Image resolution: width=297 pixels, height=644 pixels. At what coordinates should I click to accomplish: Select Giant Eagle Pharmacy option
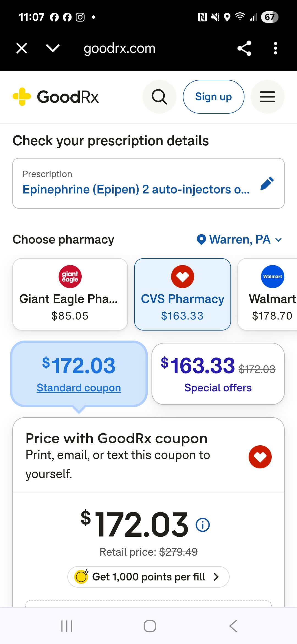(70, 294)
